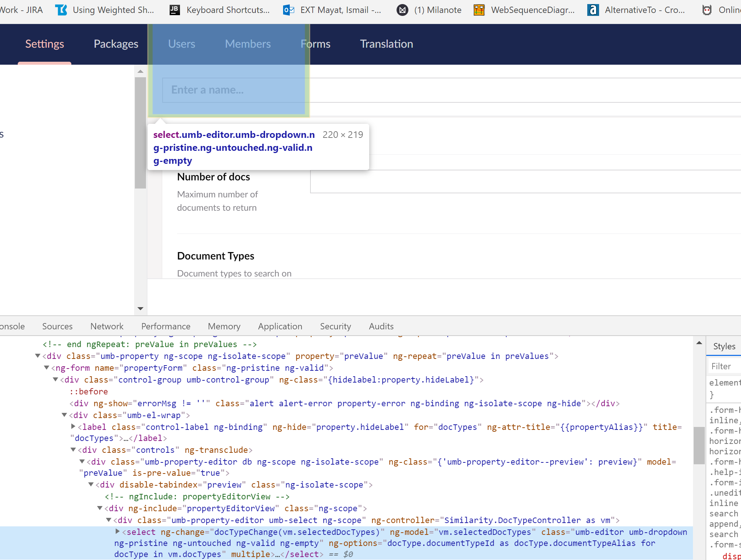
Task: Click the AlternativeTo bookmark icon
Action: (593, 10)
